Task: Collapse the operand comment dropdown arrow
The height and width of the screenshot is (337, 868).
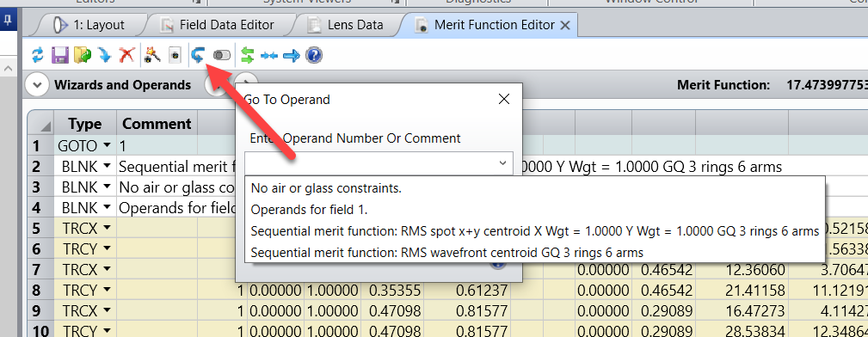Action: [x=502, y=163]
